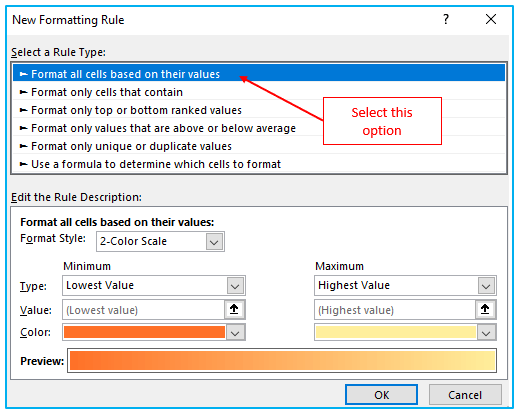Click the 'Minimum' column heading

[87, 266]
